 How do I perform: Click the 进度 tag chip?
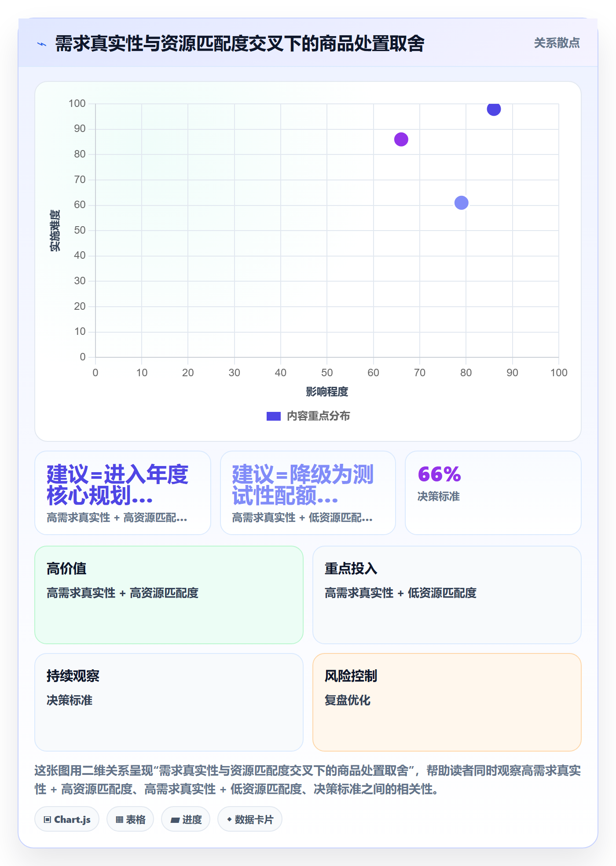pos(186,819)
